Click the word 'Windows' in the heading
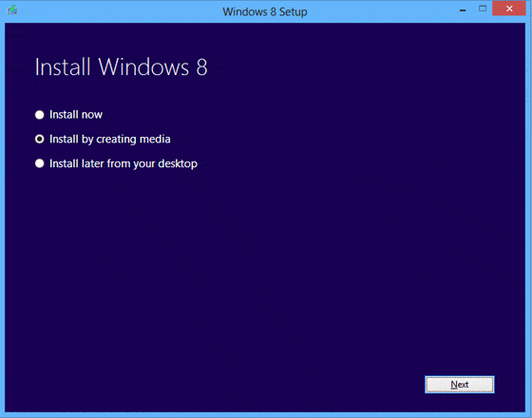The image size is (532, 418). tap(143, 66)
